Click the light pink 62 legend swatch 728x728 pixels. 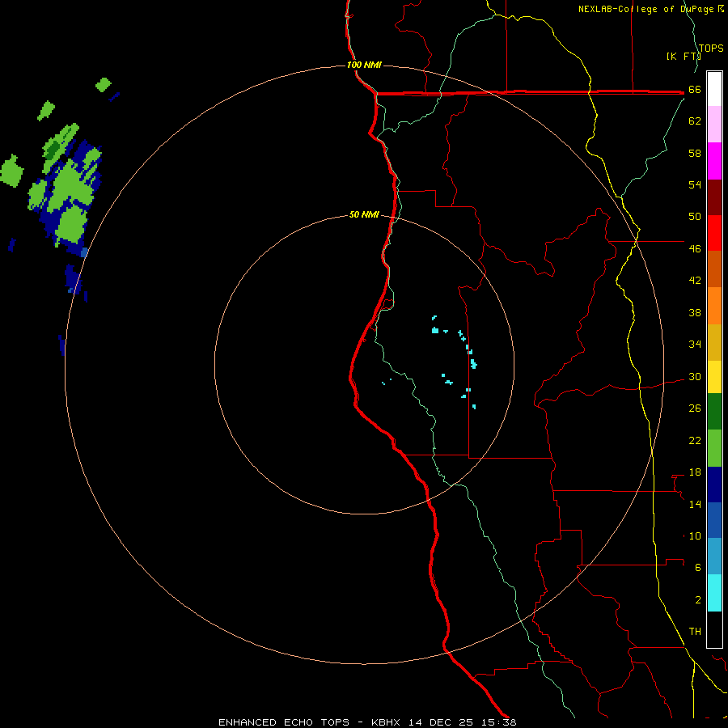(714, 125)
